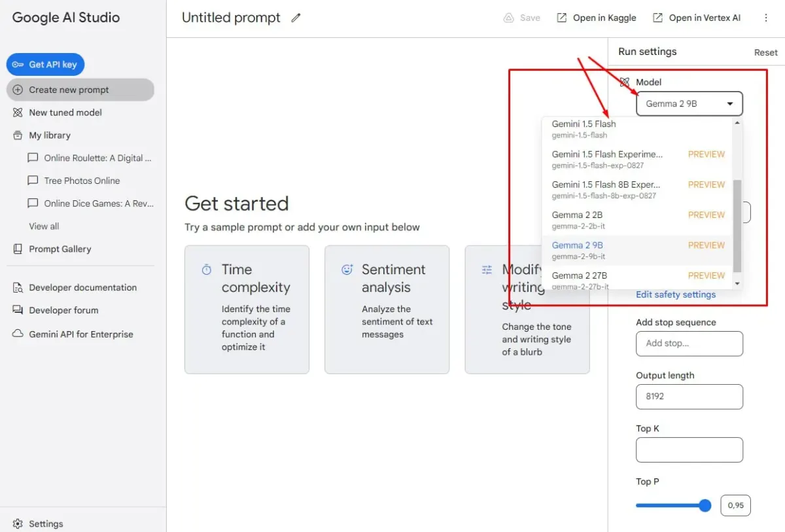Open New tuned model
This screenshot has width=785, height=532.
pyautogui.click(x=65, y=113)
